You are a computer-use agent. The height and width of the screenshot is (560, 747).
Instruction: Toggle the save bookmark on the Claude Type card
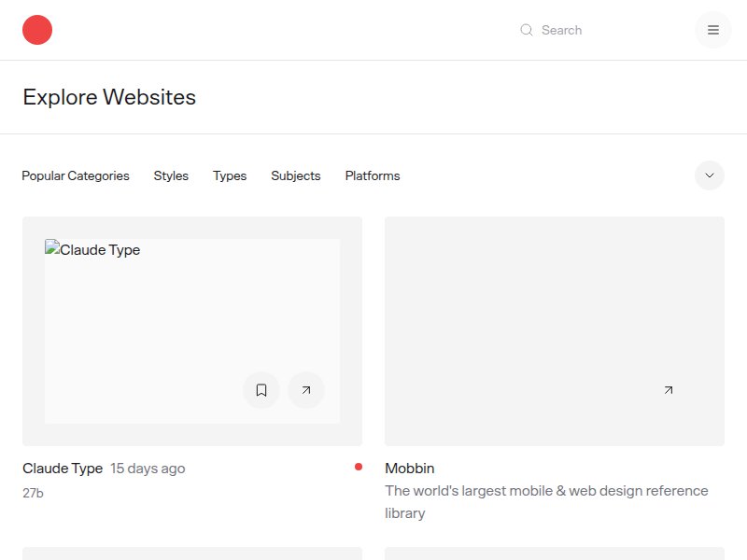(x=261, y=390)
